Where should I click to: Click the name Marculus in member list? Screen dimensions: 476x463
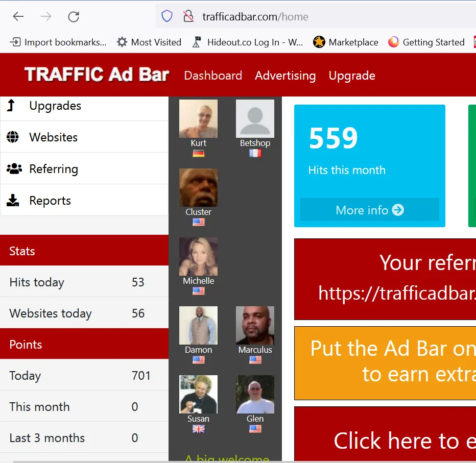[255, 350]
